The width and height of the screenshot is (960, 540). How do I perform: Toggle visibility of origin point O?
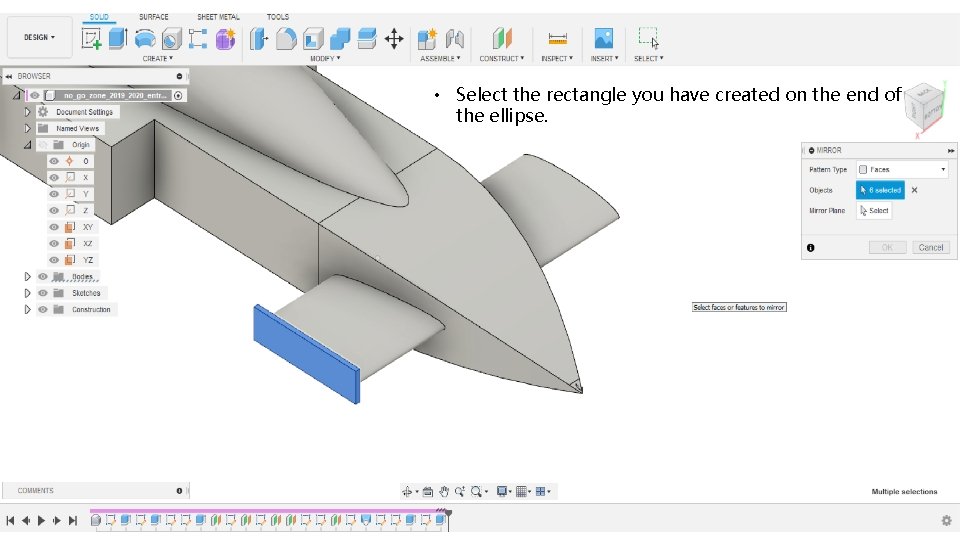(54, 161)
